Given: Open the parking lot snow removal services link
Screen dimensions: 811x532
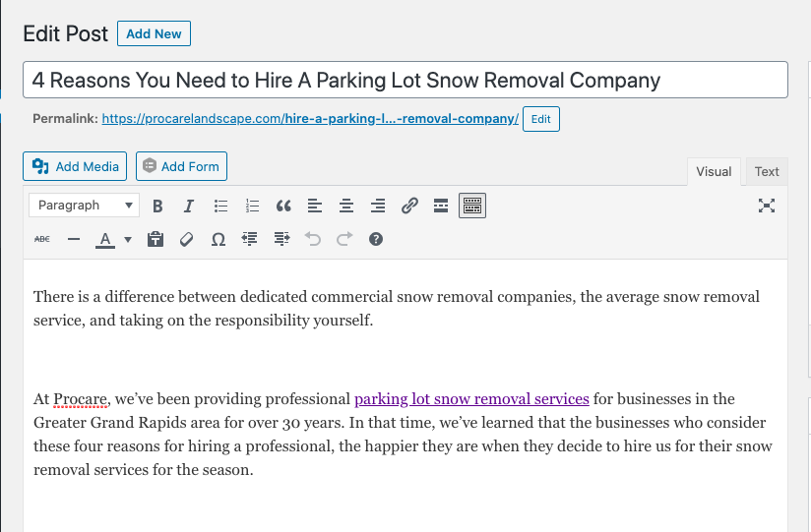Looking at the screenshot, I should 471,399.
